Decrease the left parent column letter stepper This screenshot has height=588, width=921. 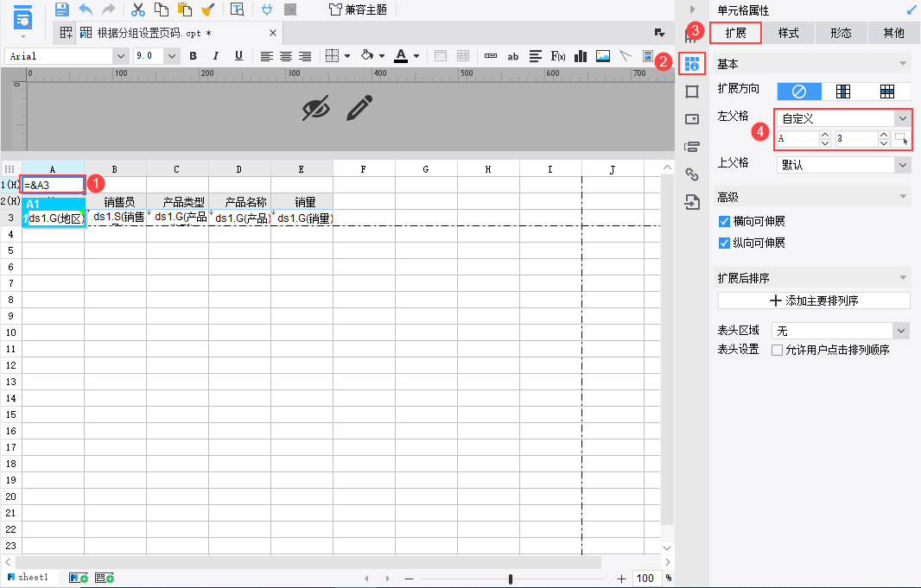(x=825, y=142)
